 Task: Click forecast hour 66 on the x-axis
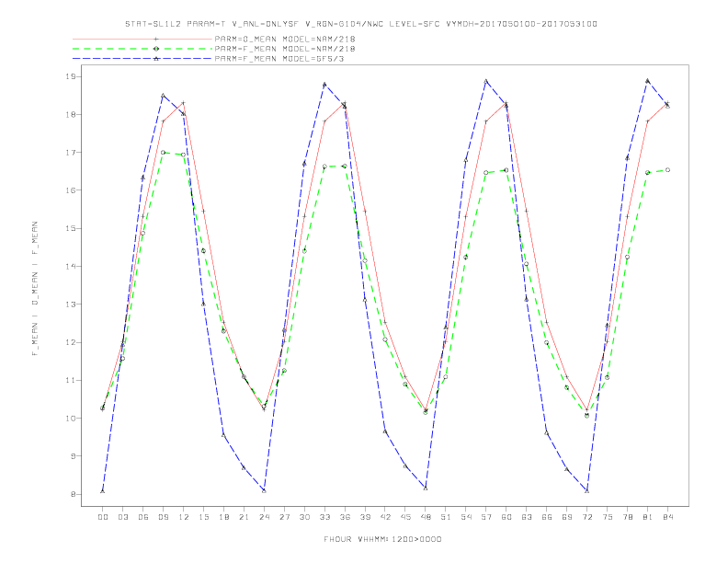[x=547, y=517]
